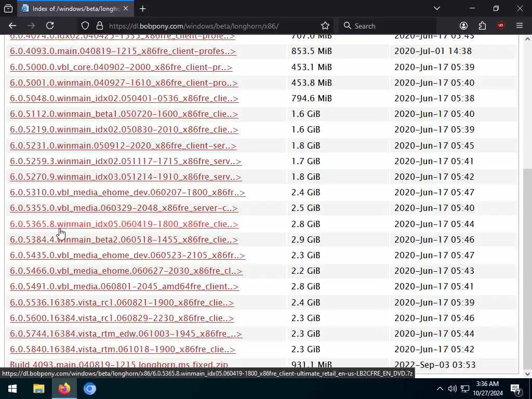
Task: Download 6.0.5840.16384.vista_rtm build
Action: [123, 349]
